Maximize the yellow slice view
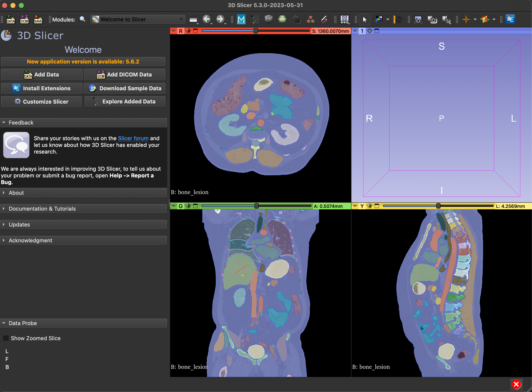The width and height of the screenshot is (532, 392). [377, 206]
